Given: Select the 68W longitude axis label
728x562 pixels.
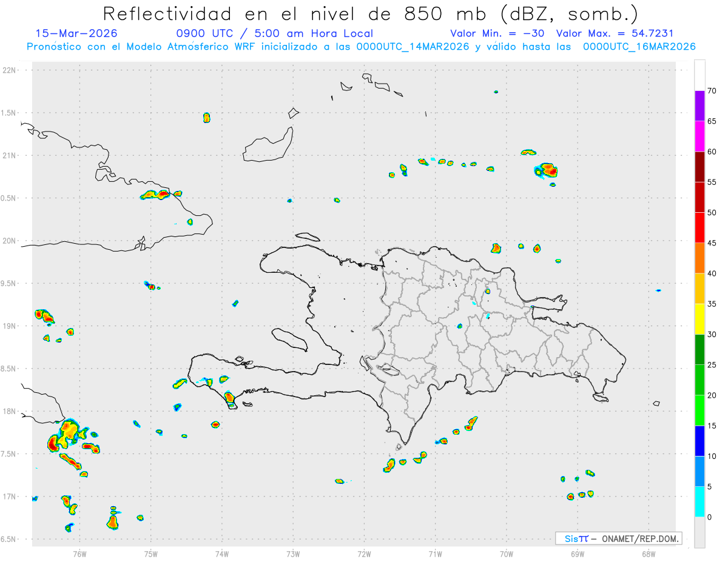Looking at the screenshot, I should 649,554.
